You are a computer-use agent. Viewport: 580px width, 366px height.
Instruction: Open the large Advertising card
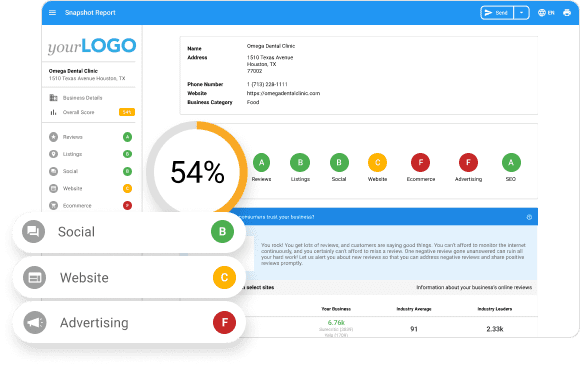point(129,323)
